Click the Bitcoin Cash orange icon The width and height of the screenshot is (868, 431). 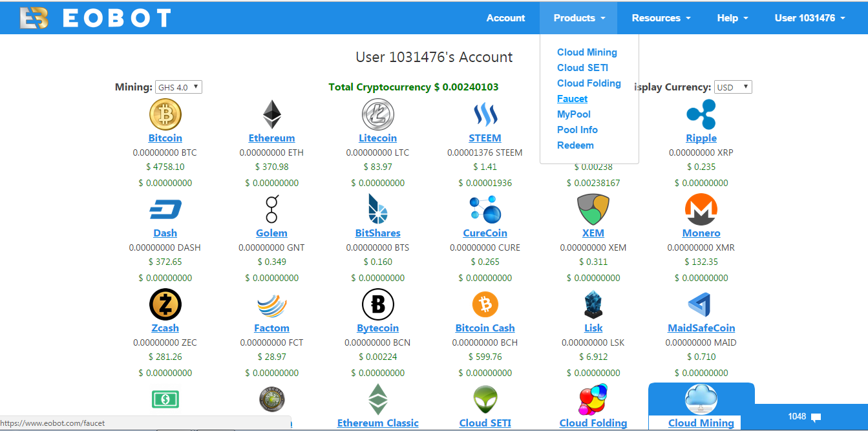[485, 304]
